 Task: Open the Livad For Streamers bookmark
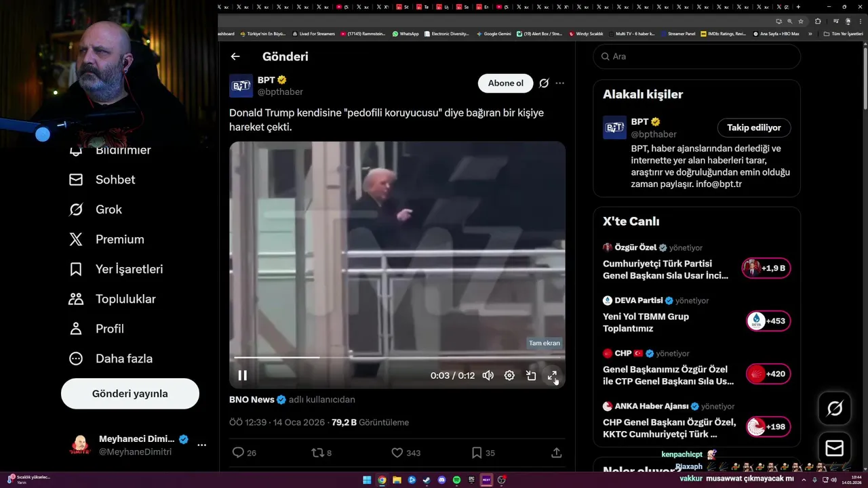(x=313, y=33)
